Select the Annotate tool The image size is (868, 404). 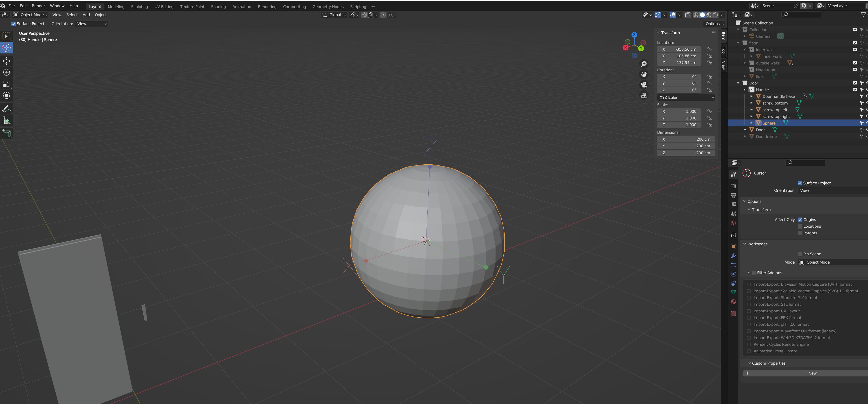tap(6, 109)
